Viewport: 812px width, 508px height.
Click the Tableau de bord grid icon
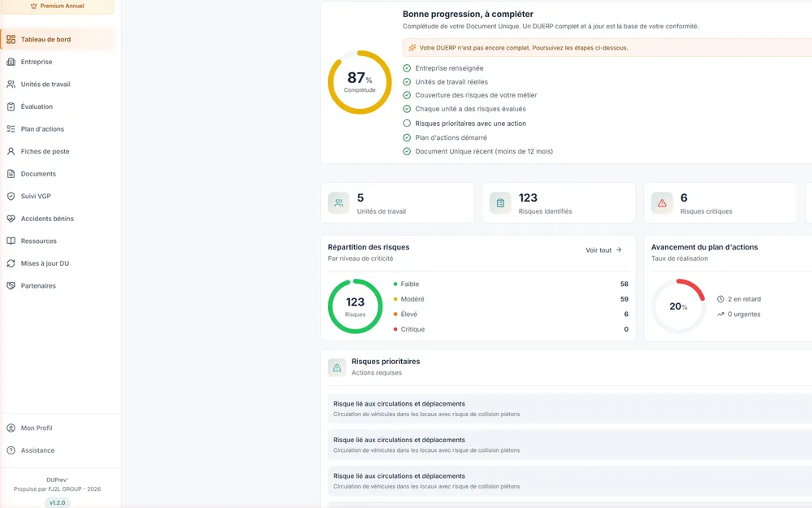pyautogui.click(x=11, y=39)
